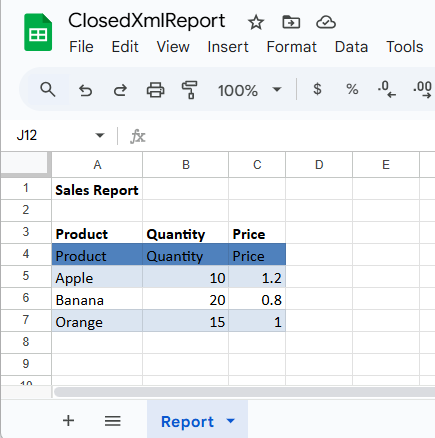Increase decimal places

[423, 89]
